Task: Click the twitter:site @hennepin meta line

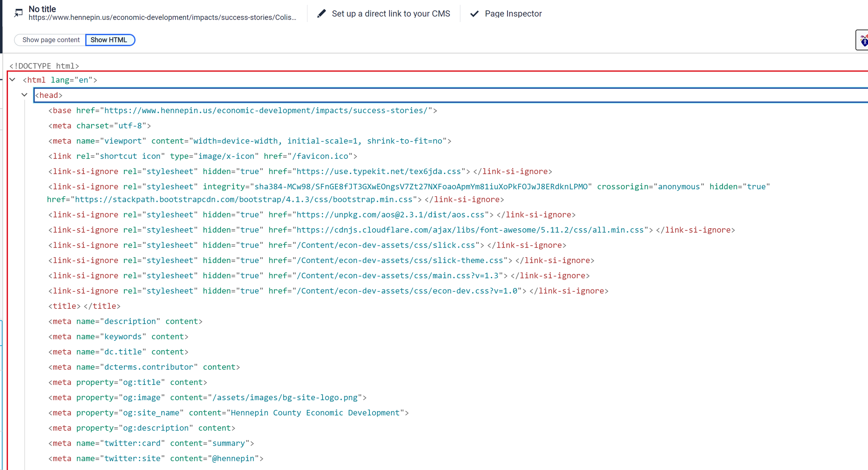Action: tap(156, 459)
